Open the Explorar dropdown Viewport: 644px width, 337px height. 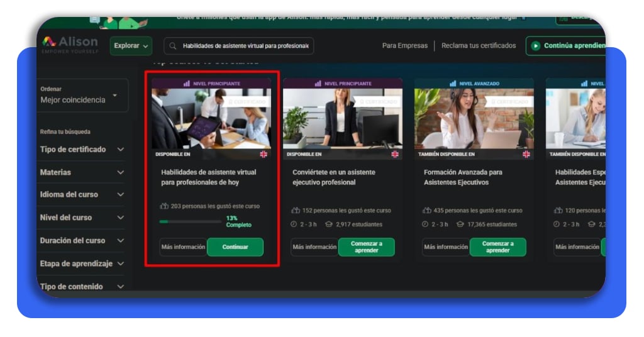[x=131, y=45]
